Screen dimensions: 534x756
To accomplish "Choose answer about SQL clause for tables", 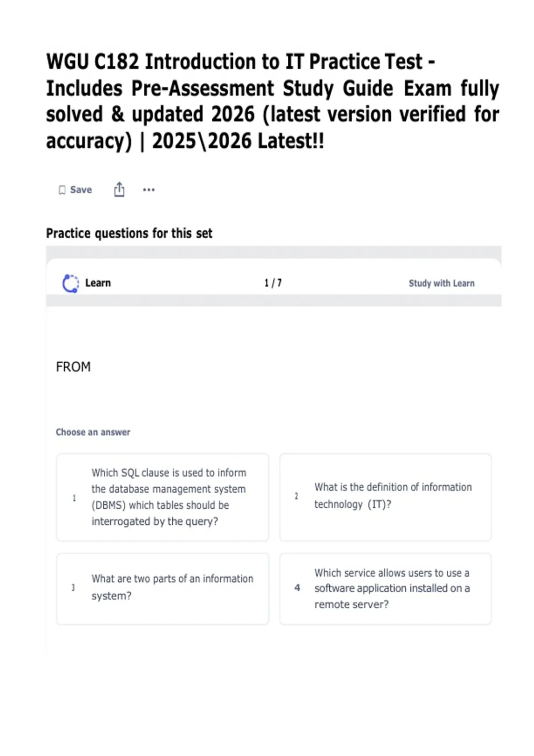I will coord(162,497).
